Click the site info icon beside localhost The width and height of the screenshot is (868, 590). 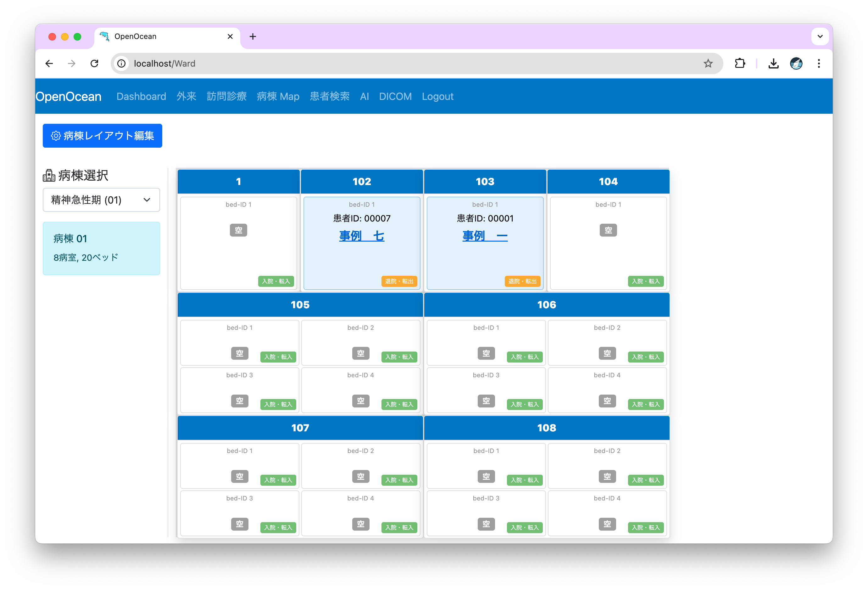point(121,63)
